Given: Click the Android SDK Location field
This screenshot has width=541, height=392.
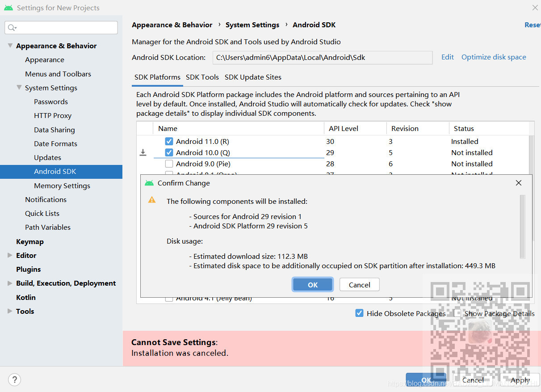Looking at the screenshot, I should tap(322, 57).
